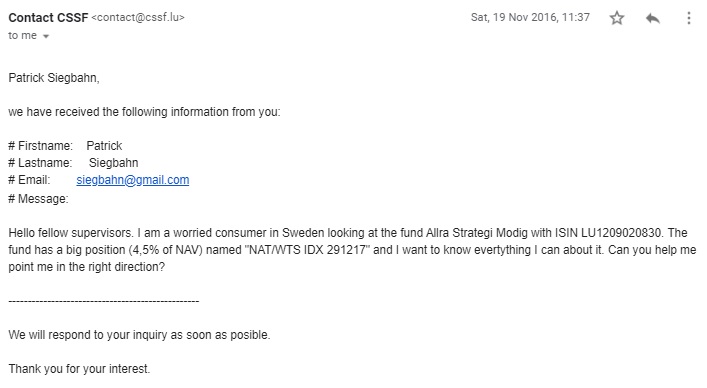707x388 pixels.
Task: Click the ISIN code LU1209020830
Action: point(621,233)
